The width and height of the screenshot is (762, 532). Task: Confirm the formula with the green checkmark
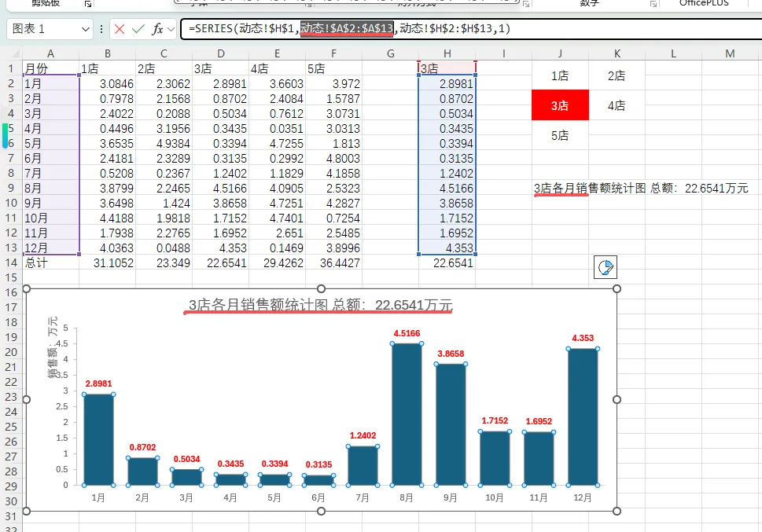[x=138, y=29]
